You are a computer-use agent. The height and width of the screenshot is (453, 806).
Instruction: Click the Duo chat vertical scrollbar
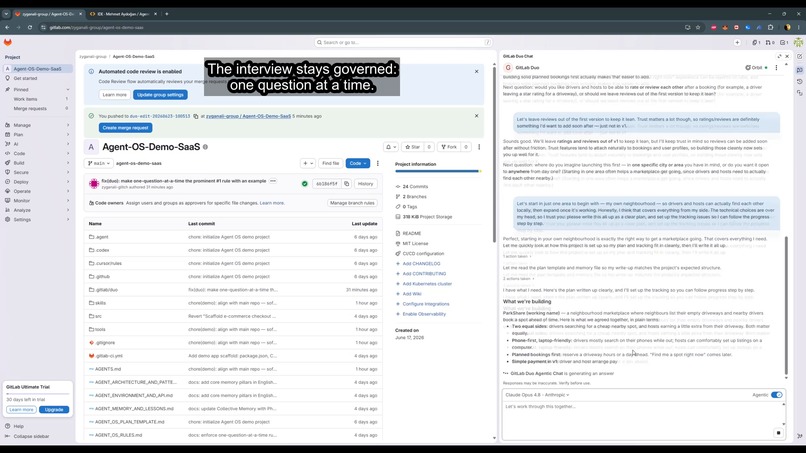tap(785, 306)
